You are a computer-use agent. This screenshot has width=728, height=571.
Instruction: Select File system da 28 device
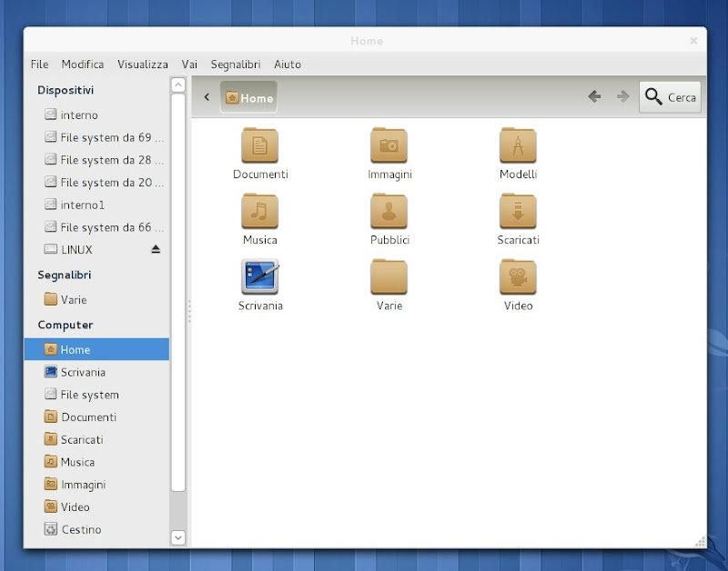(96, 159)
